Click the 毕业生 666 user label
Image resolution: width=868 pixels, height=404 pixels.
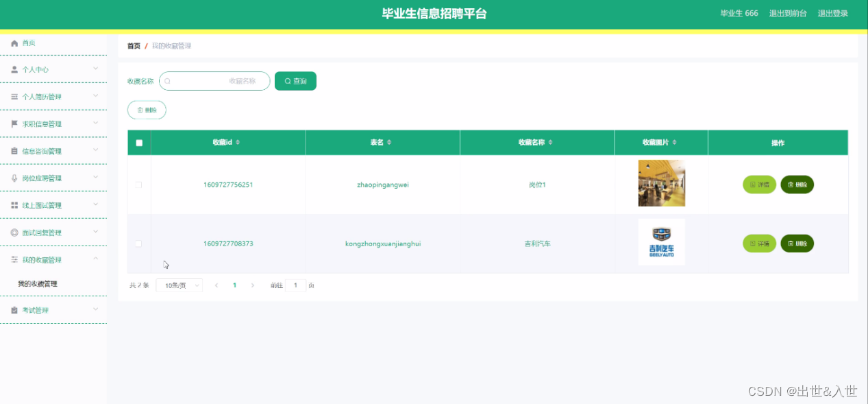[x=739, y=13]
